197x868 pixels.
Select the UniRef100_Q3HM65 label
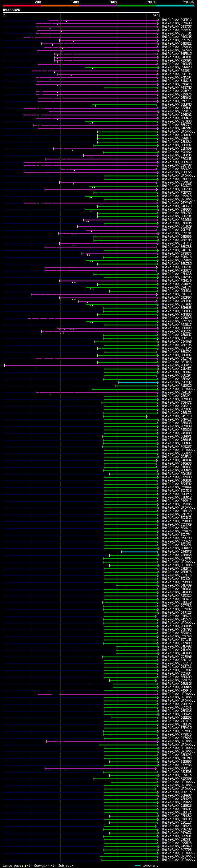[177, 555]
